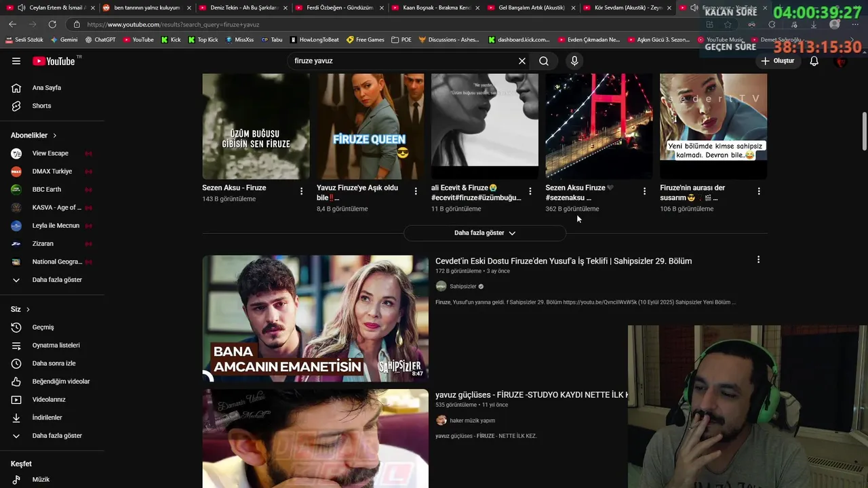Open ChatGPT bookmark
868x488 pixels.
pos(100,40)
